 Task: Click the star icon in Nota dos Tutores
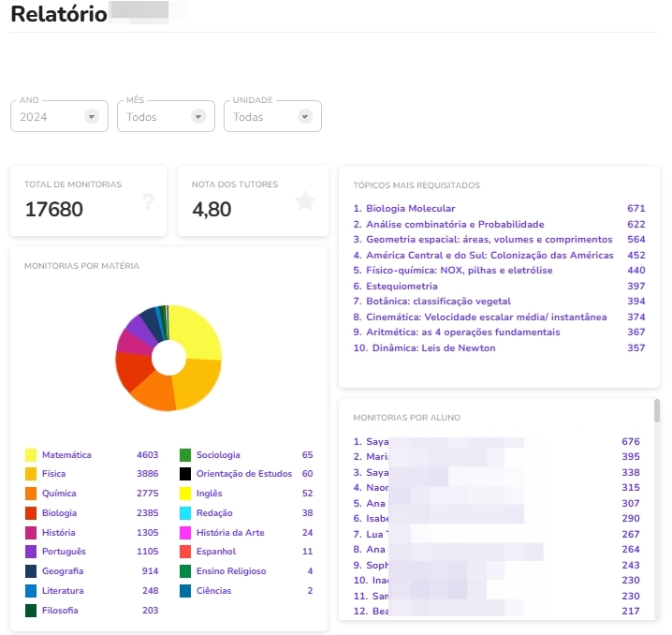(305, 200)
